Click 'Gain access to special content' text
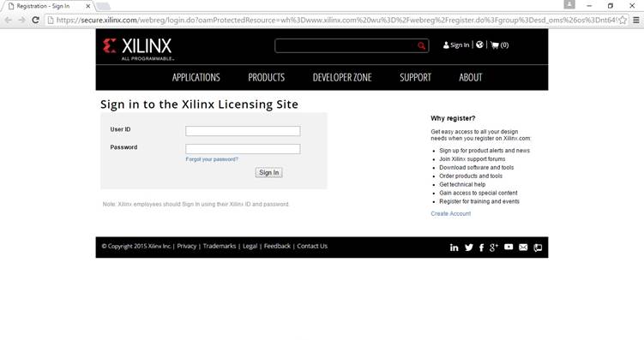 478,193
